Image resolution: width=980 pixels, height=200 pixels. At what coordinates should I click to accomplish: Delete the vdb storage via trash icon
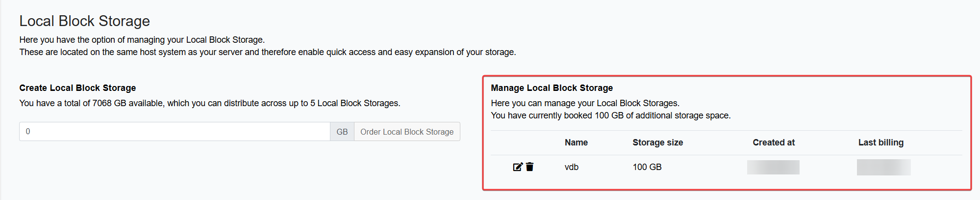530,167
